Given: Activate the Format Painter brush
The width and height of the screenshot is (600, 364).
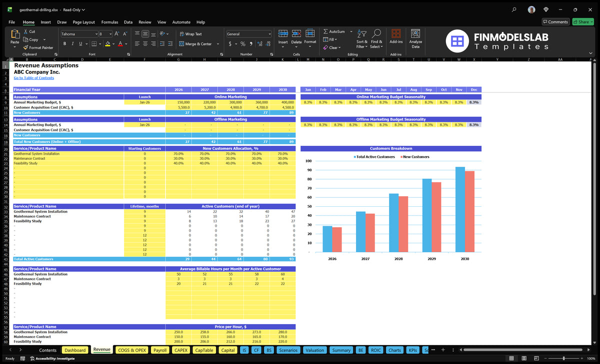Looking at the screenshot, I should 25,47.
